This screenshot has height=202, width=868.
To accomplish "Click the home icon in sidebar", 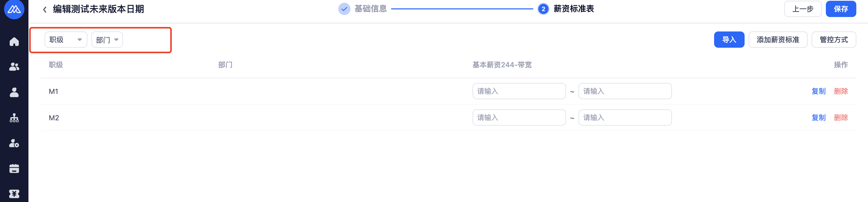I will coord(14,42).
